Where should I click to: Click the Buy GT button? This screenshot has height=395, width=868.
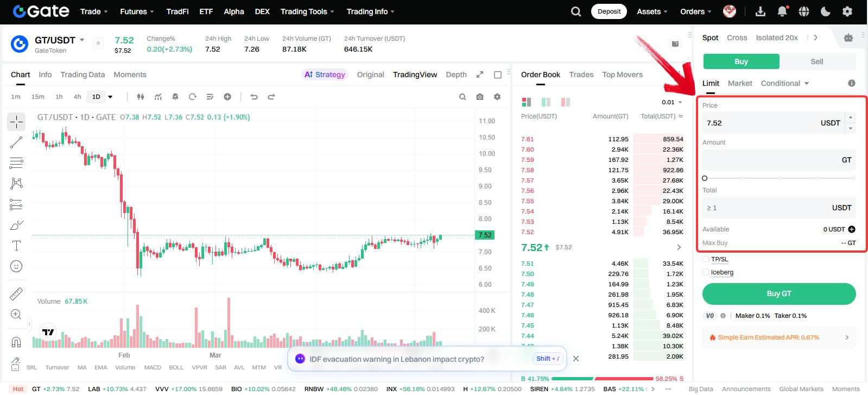(x=779, y=293)
